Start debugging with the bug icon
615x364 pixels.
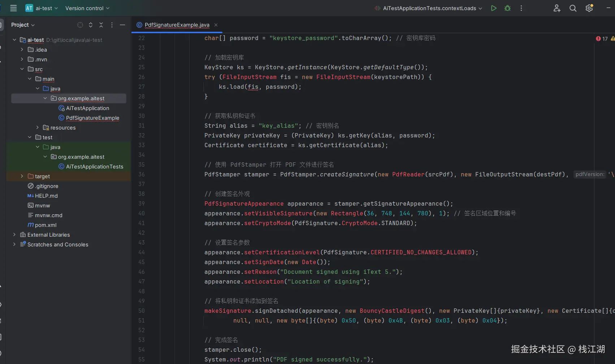pos(507,8)
